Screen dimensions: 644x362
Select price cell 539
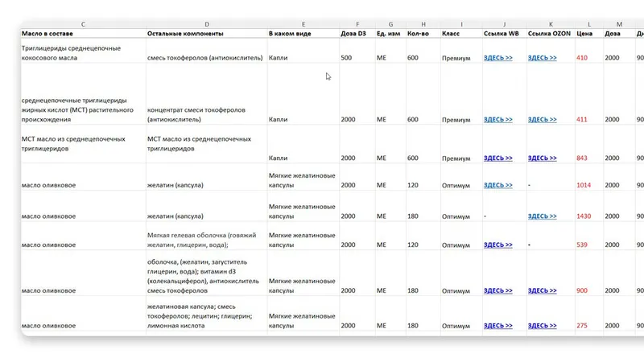(x=589, y=236)
